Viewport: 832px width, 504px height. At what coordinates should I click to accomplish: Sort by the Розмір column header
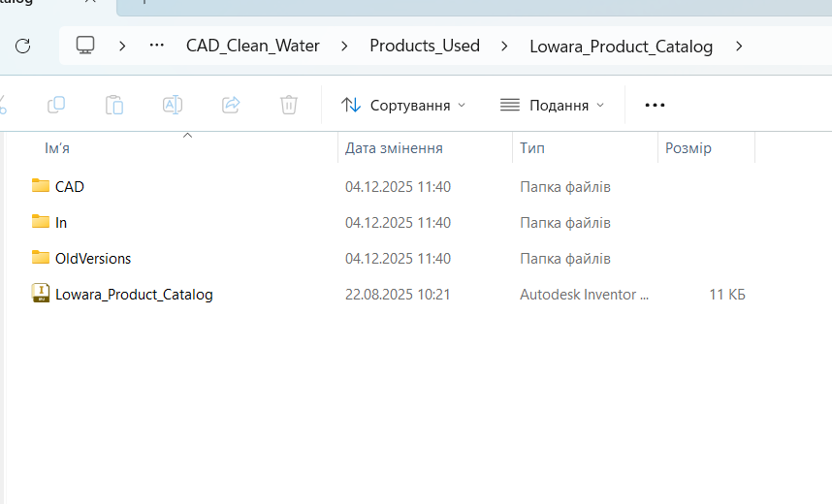click(688, 148)
